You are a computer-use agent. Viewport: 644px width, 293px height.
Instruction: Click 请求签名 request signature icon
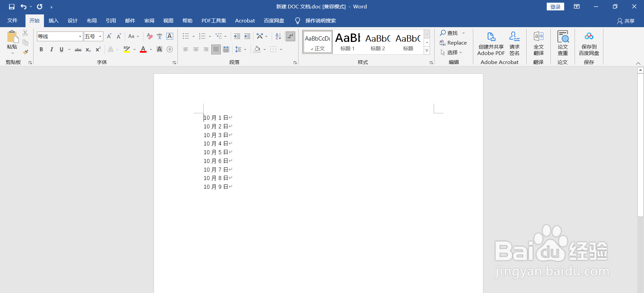[x=514, y=44]
